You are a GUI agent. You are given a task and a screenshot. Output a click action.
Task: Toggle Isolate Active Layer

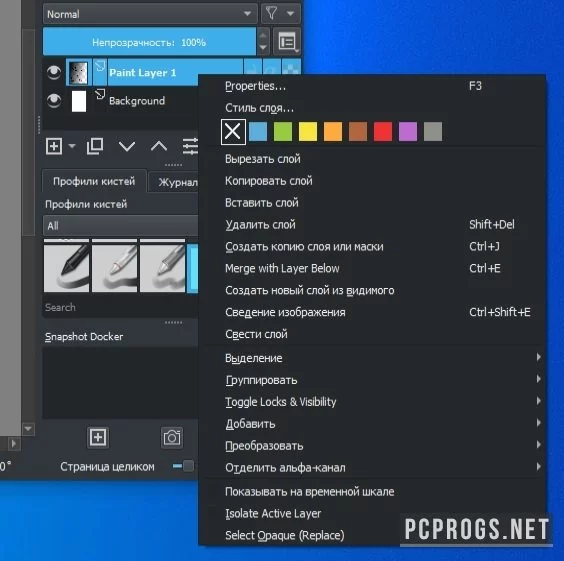pos(372,514)
